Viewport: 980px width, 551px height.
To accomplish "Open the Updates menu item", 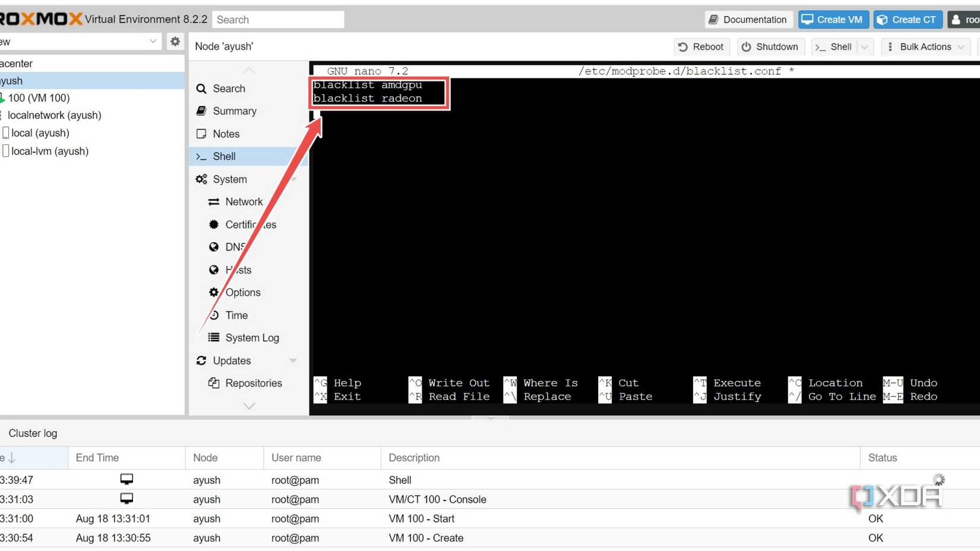I will (x=248, y=360).
